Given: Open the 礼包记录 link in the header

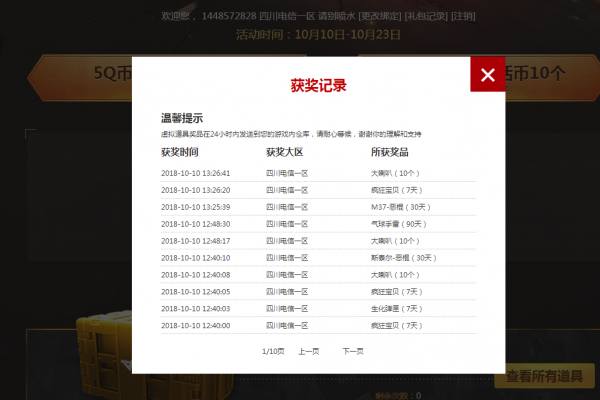Looking at the screenshot, I should pyautogui.click(x=426, y=16).
